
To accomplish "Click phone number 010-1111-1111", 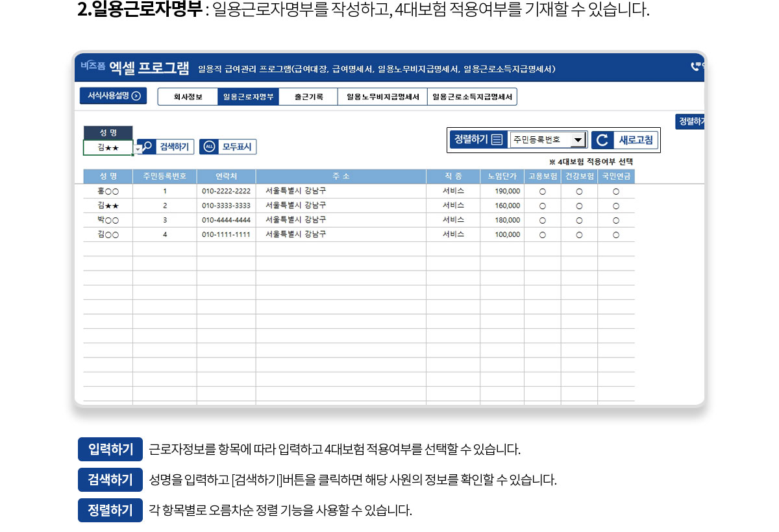I will [226, 235].
